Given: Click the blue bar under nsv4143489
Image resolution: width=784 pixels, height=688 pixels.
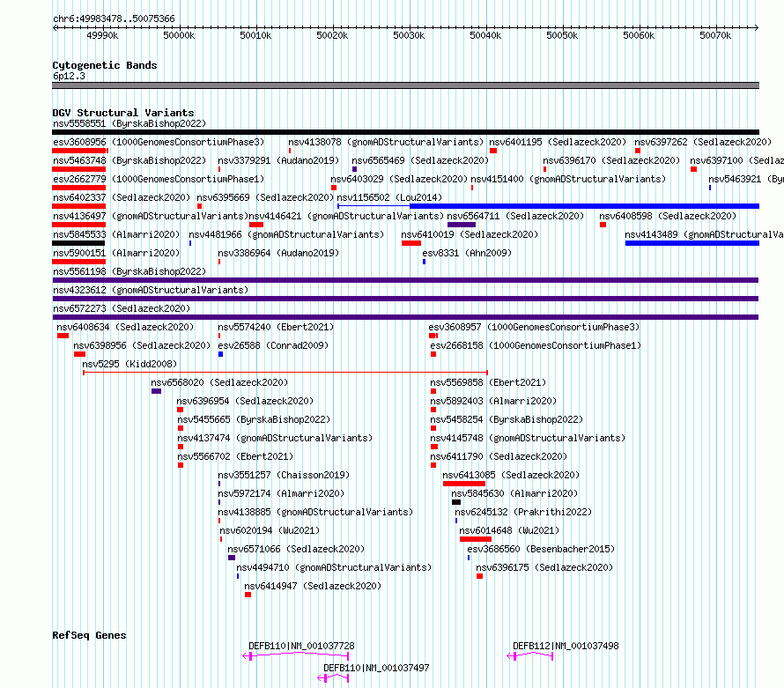Looking at the screenshot, I should (692, 243).
